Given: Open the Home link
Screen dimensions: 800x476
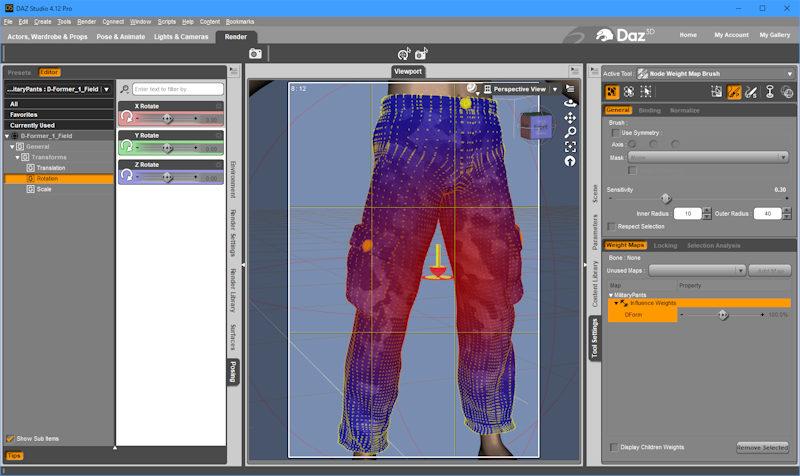Looking at the screenshot, I should coord(688,35).
